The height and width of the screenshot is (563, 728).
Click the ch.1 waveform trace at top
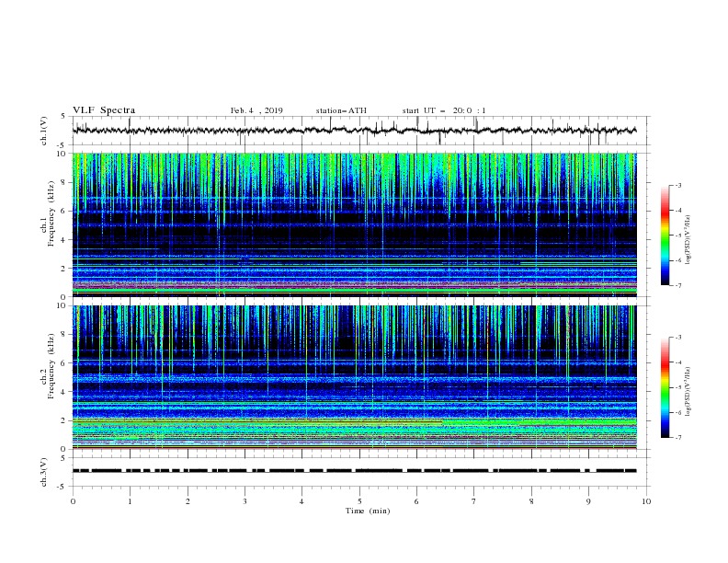click(355, 131)
